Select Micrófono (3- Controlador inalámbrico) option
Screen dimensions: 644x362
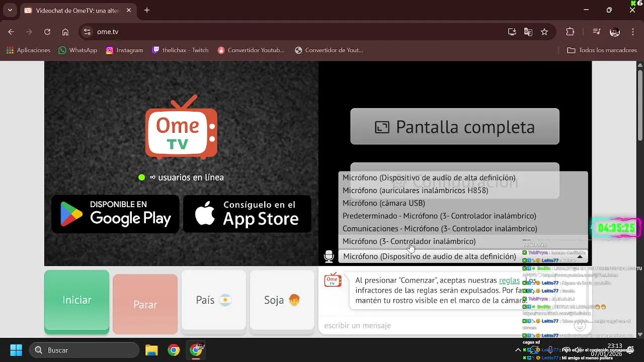[x=463, y=241]
